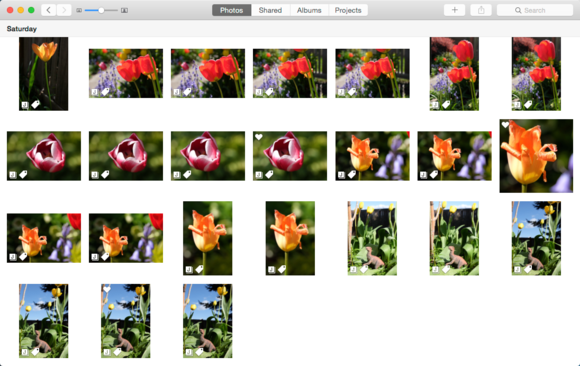Focus the Search field

(x=535, y=10)
